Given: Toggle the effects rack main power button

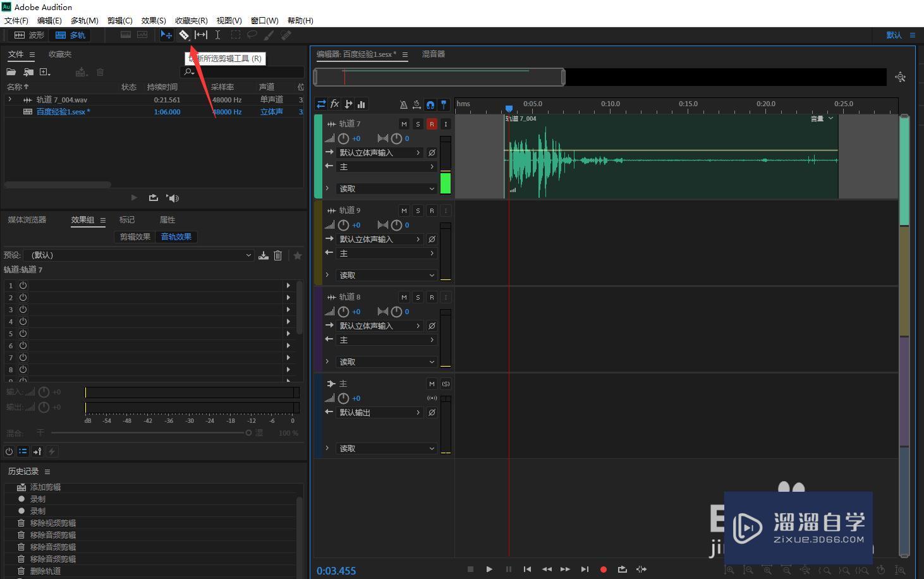Looking at the screenshot, I should point(9,451).
